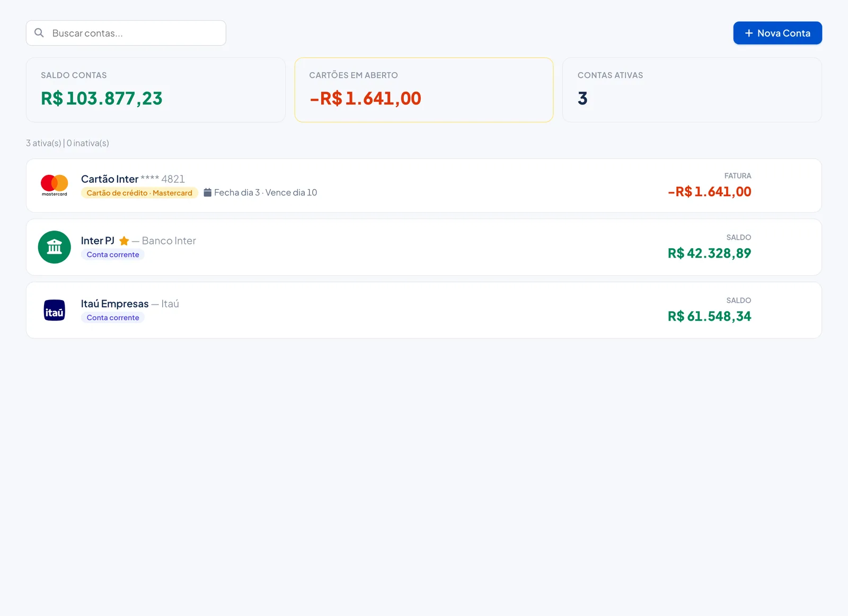Screen dimensions: 848x616
Task: Click the gray Itaú bank label after Itaú Empresas
Action: pyautogui.click(x=170, y=304)
